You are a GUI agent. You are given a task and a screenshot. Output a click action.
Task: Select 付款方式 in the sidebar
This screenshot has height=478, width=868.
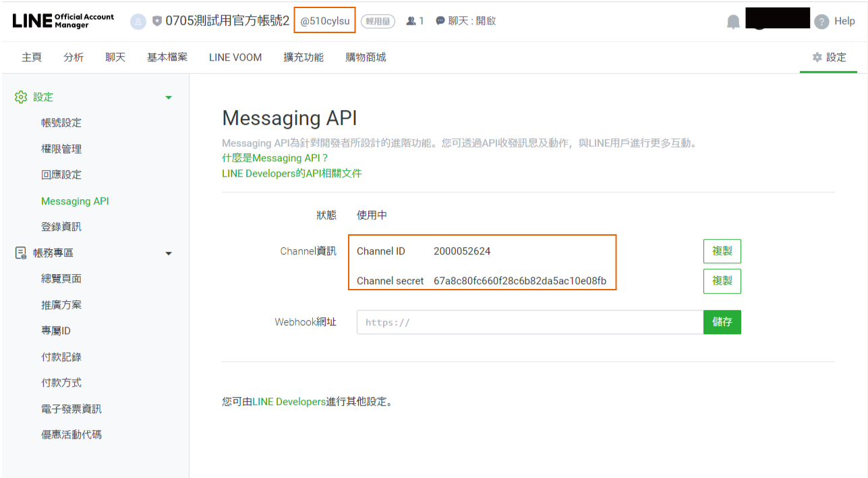(x=61, y=383)
